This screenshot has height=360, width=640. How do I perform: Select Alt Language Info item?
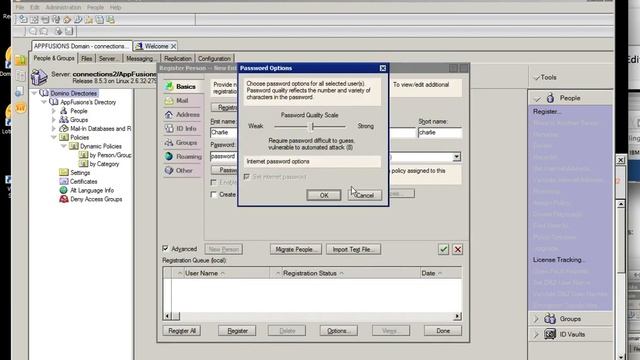click(91, 190)
